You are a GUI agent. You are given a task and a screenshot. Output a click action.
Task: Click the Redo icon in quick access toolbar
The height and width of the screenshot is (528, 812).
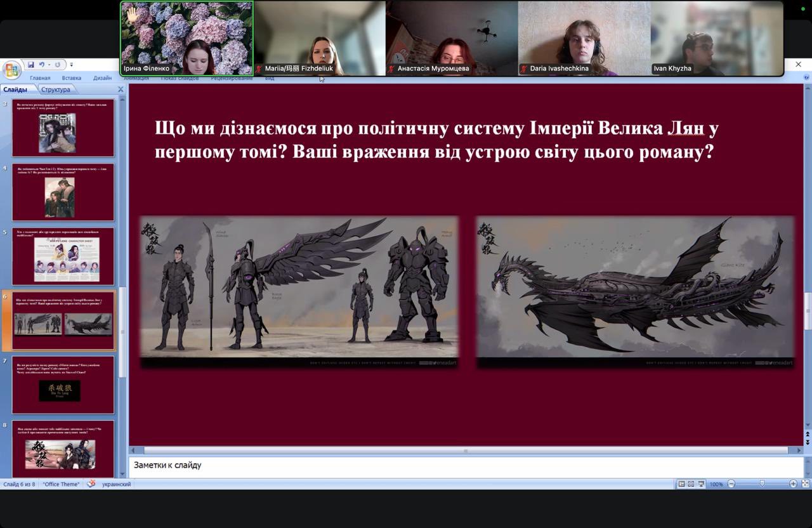point(57,65)
